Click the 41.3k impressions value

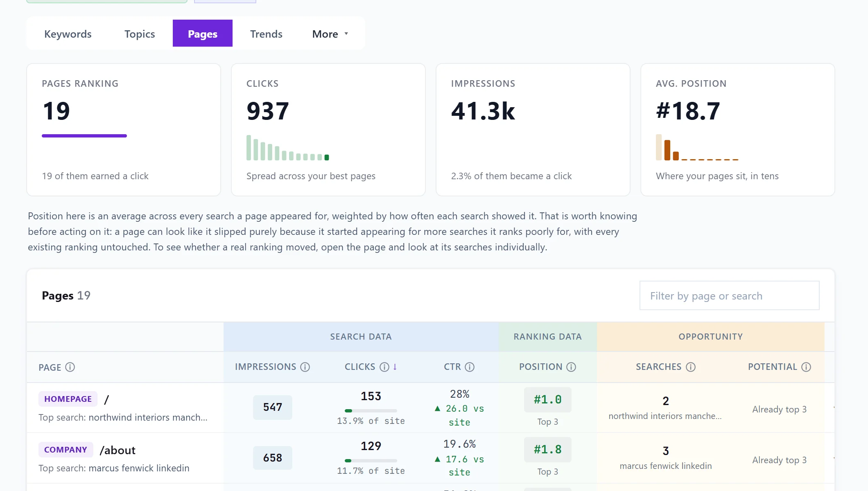coord(483,111)
